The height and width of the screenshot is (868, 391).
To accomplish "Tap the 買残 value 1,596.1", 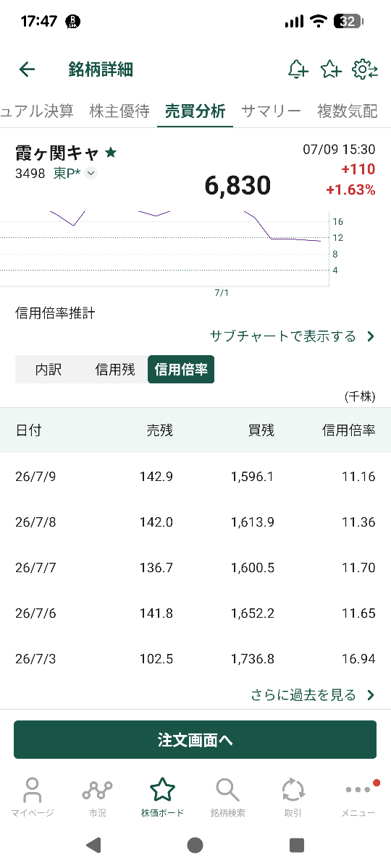I will tap(253, 477).
